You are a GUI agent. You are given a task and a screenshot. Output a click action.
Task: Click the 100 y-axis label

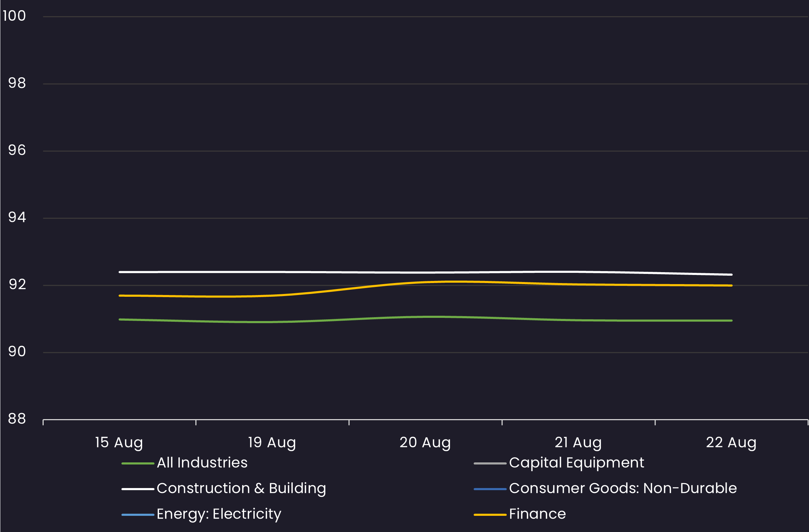[x=14, y=16]
